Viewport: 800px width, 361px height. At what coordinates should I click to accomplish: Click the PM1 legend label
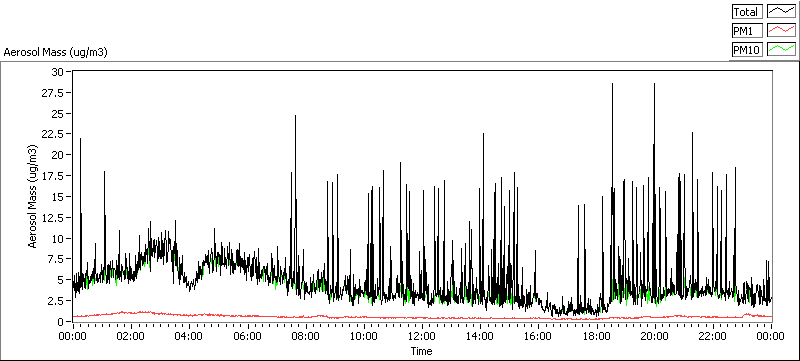tap(747, 31)
